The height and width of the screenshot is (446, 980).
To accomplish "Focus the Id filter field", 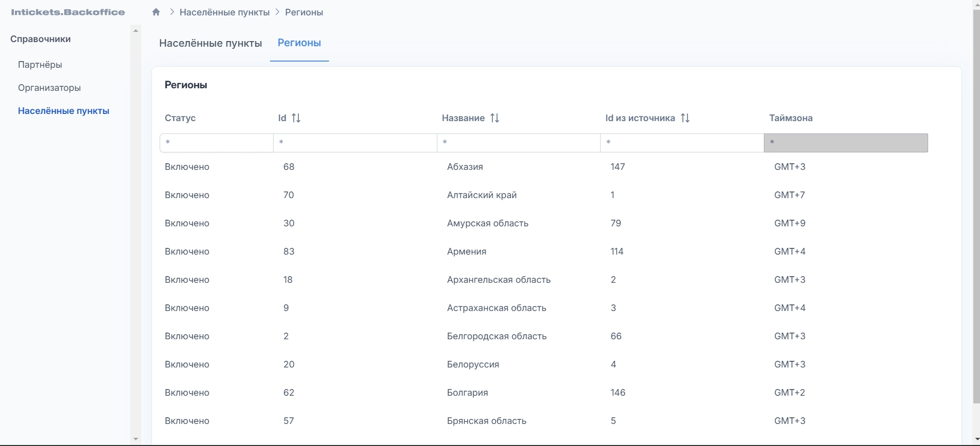I will click(x=355, y=143).
